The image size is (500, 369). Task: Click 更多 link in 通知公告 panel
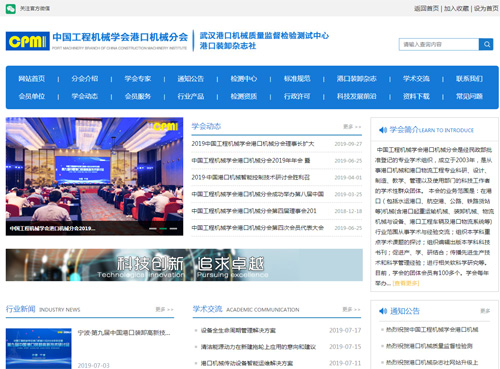[x=485, y=311]
